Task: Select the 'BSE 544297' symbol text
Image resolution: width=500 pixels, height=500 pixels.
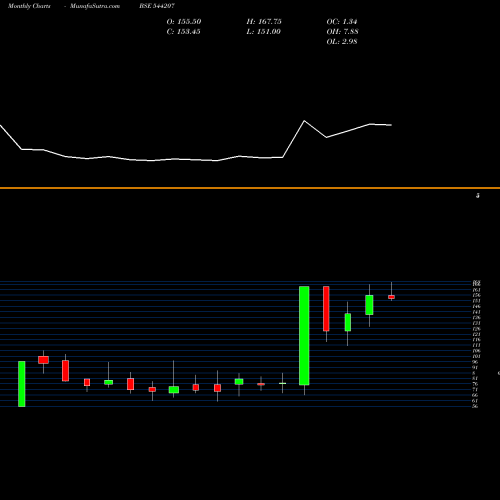Action: [x=157, y=6]
